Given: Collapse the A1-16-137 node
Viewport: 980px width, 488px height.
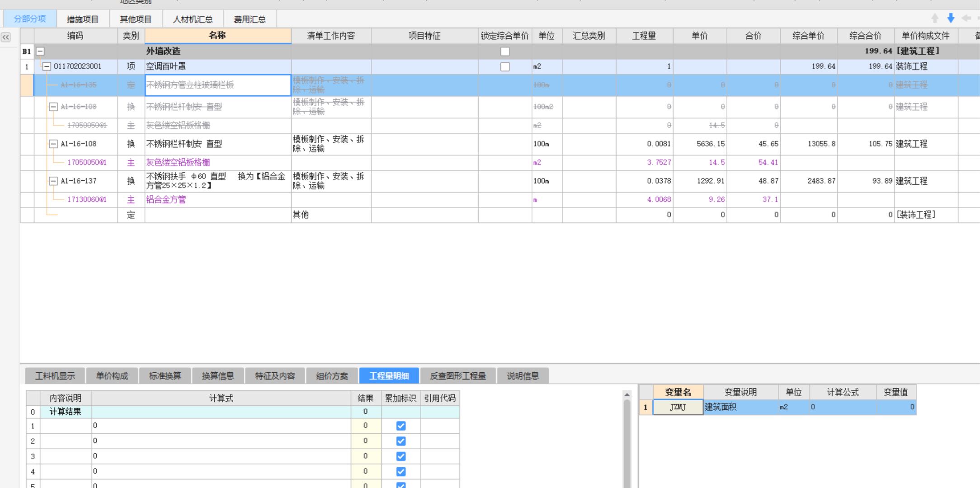Looking at the screenshot, I should tap(53, 181).
